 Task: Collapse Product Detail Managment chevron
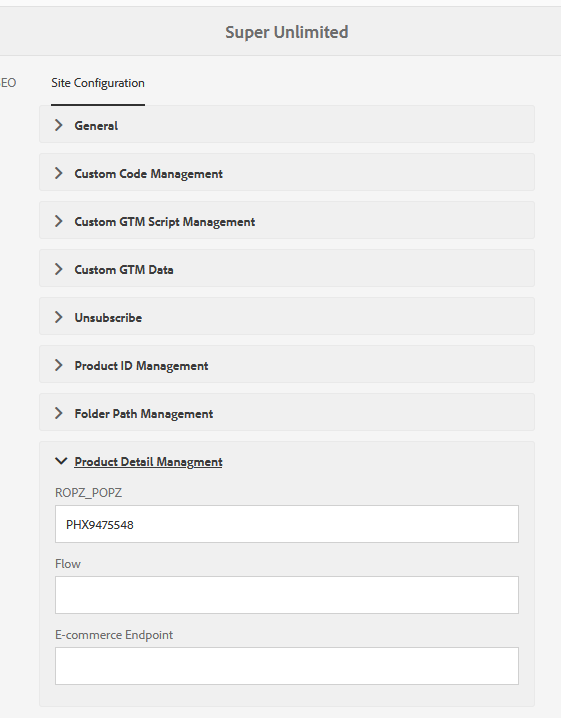point(61,461)
